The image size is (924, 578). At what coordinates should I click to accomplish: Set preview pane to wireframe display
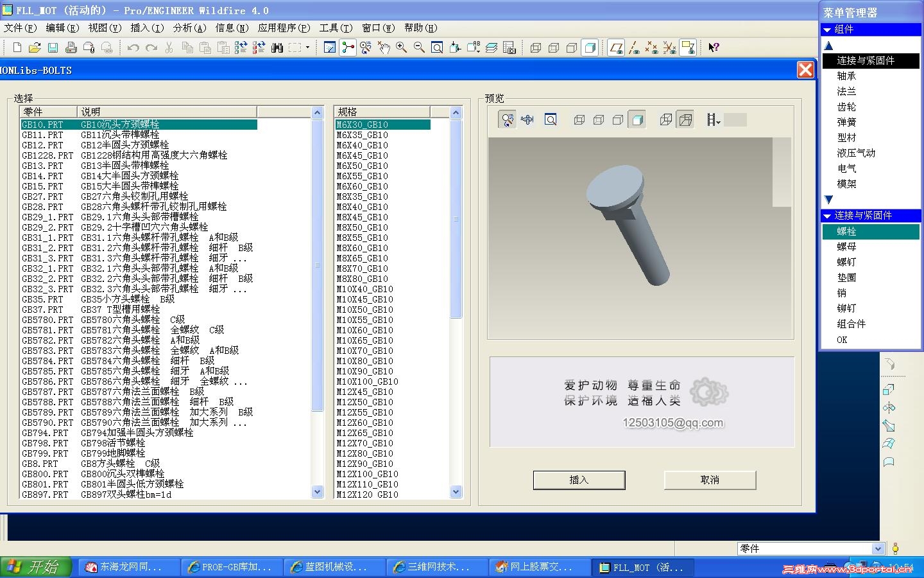579,119
